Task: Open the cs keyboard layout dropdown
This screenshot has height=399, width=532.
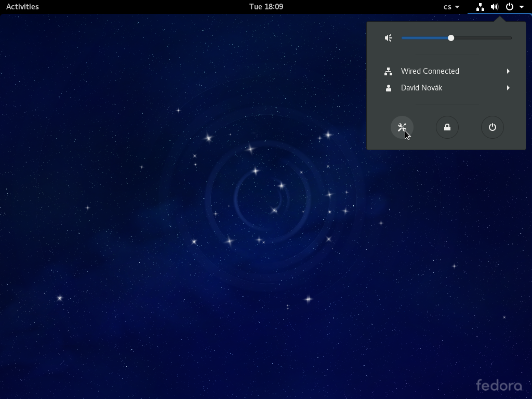Action: point(451,7)
